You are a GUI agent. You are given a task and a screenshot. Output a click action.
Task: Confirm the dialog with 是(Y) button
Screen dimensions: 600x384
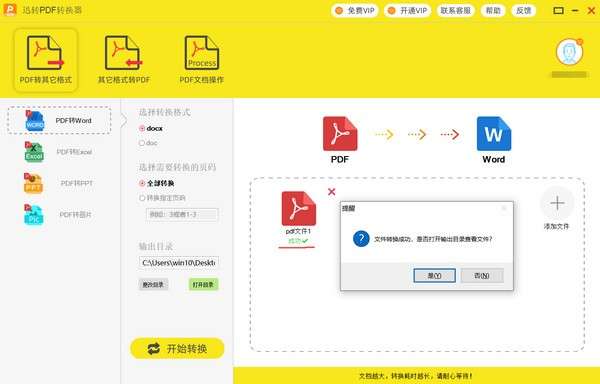tap(434, 275)
